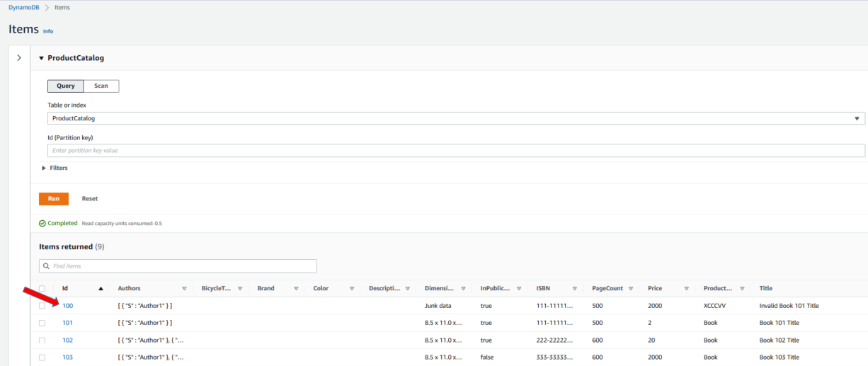Image resolution: width=868 pixels, height=366 pixels.
Task: Click 'XCCCVV' product category cell
Action: (x=715, y=306)
